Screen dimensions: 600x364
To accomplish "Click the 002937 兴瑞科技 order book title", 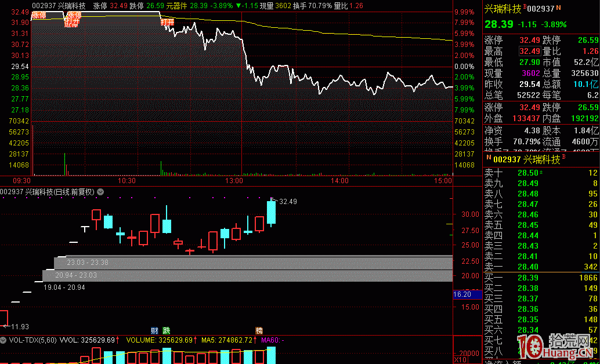I will coord(526,159).
